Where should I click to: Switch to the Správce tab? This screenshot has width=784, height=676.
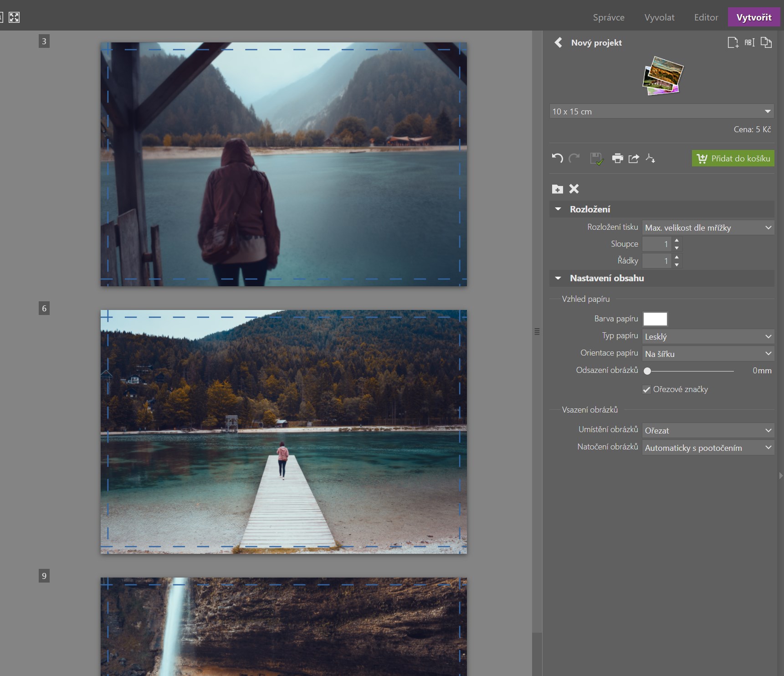pos(609,17)
